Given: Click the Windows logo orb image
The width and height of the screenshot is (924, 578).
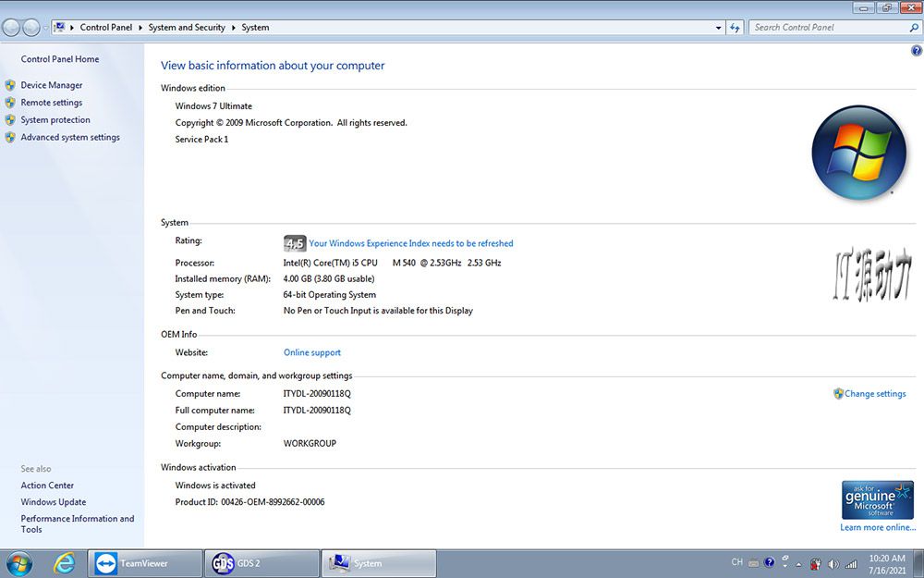Looking at the screenshot, I should click(858, 153).
